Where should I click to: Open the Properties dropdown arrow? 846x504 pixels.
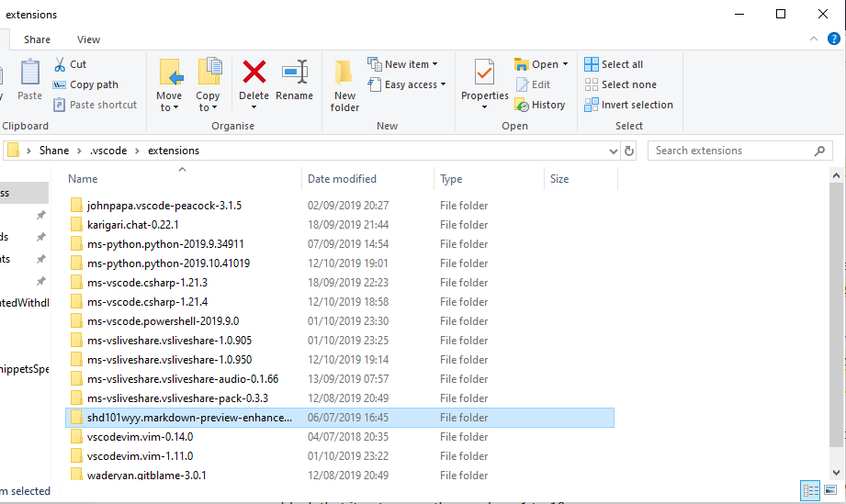point(484,106)
